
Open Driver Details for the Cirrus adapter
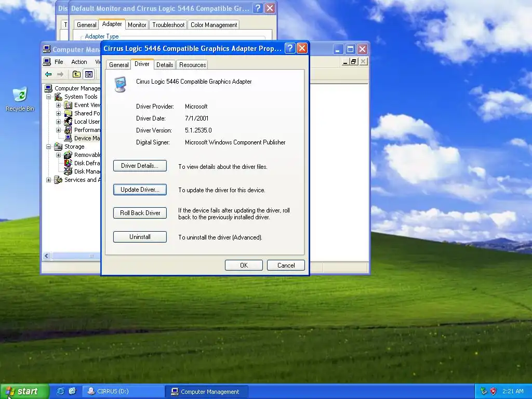click(x=140, y=166)
